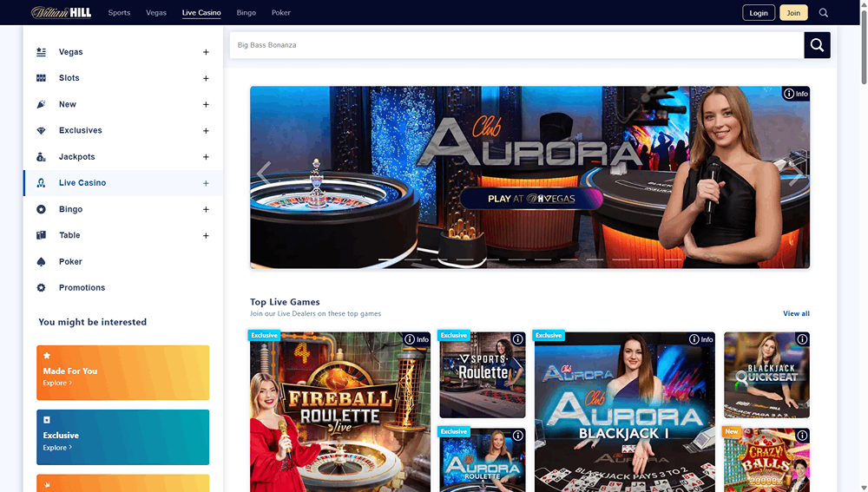Click View all for Top Live Games
The height and width of the screenshot is (492, 868).
pos(796,314)
